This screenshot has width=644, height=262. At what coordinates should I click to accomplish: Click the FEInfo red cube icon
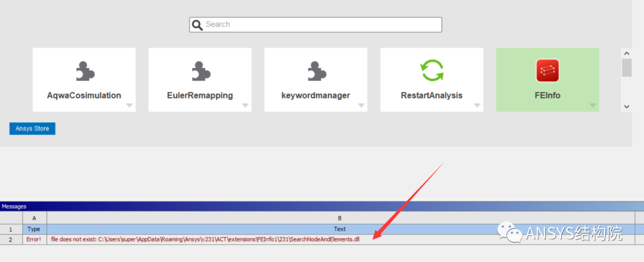pyautogui.click(x=547, y=70)
